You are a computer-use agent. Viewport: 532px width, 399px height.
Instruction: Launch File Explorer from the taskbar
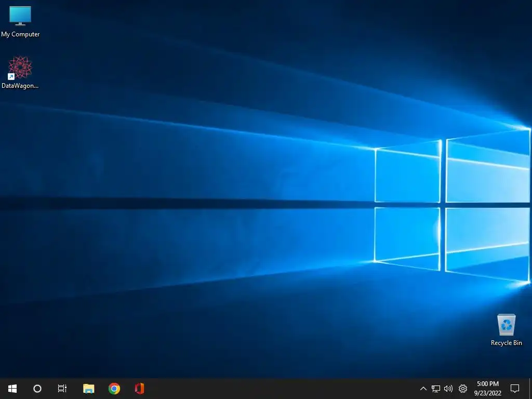click(88, 389)
